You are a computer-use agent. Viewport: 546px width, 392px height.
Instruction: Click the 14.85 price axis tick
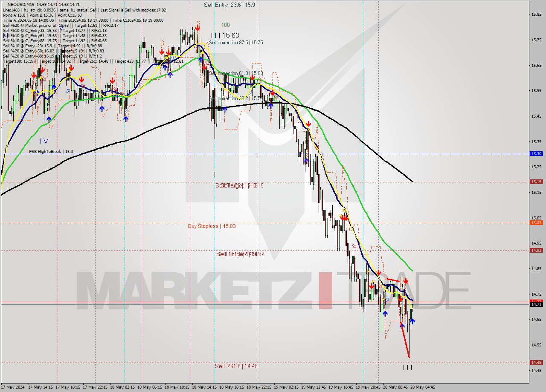pos(536,268)
